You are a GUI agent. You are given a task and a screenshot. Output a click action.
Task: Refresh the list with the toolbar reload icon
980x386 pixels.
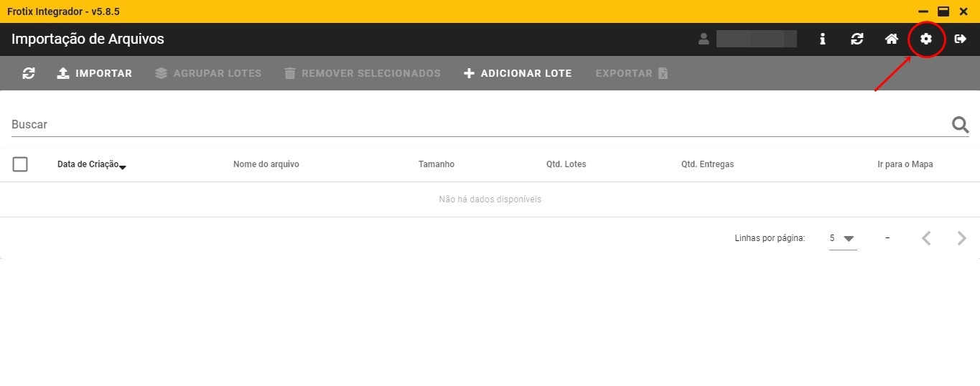coord(29,73)
